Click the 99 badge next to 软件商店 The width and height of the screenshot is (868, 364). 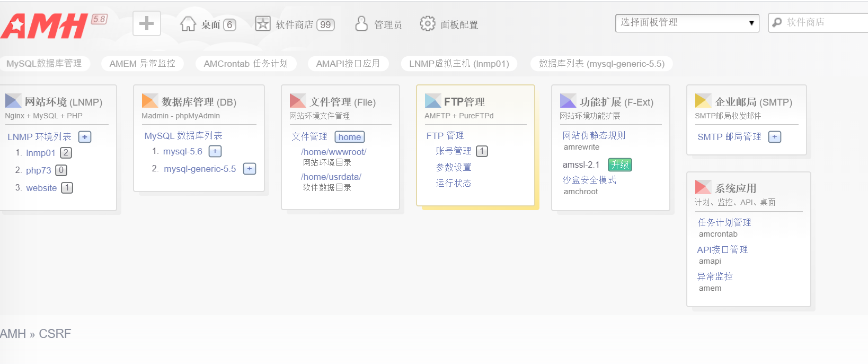(x=326, y=25)
